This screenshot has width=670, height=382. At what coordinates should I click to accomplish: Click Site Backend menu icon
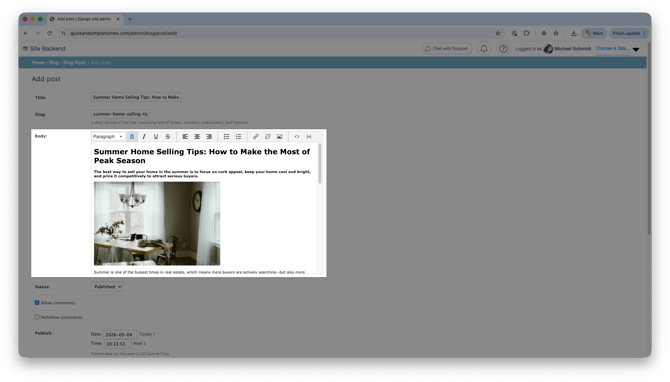[25, 49]
